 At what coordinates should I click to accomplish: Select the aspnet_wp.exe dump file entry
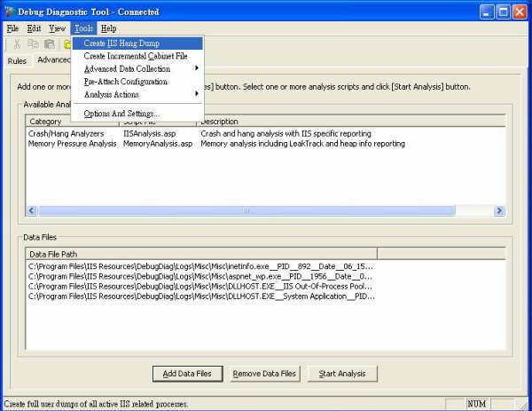coord(200,276)
